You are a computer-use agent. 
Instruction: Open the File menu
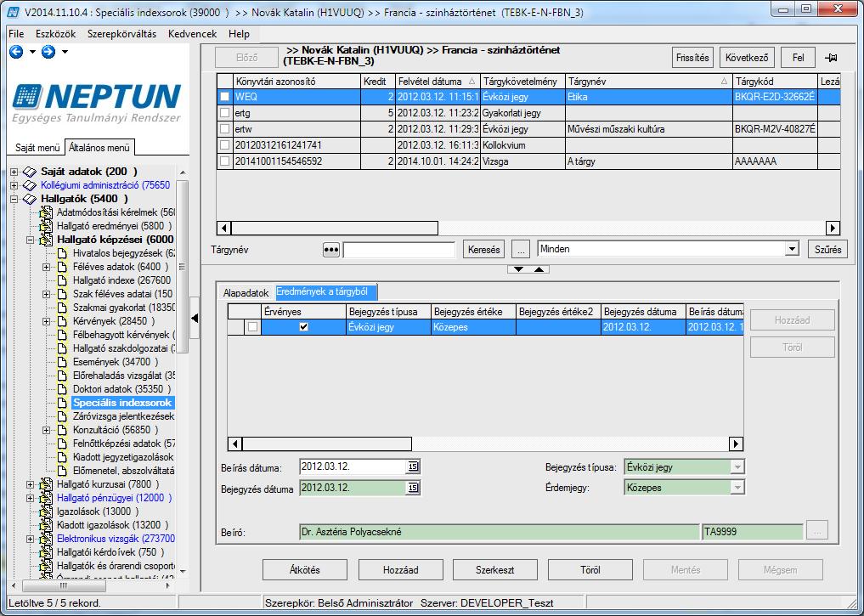point(16,34)
